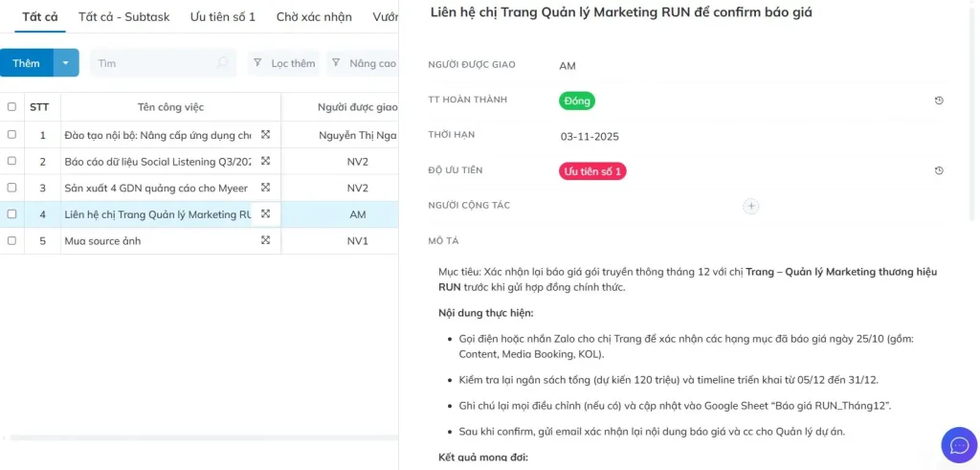980x470 pixels.
Task: Click the detail panel vertical scrollbar
Action: (x=970, y=113)
